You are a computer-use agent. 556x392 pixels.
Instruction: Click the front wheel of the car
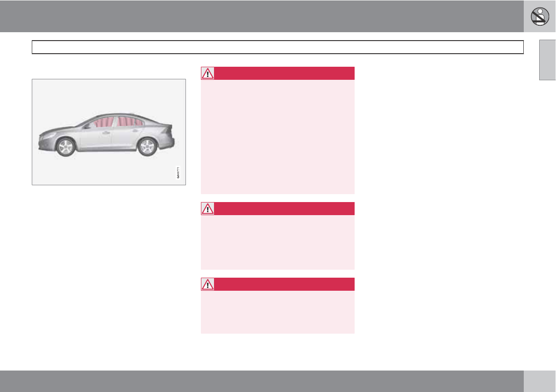[x=65, y=147]
